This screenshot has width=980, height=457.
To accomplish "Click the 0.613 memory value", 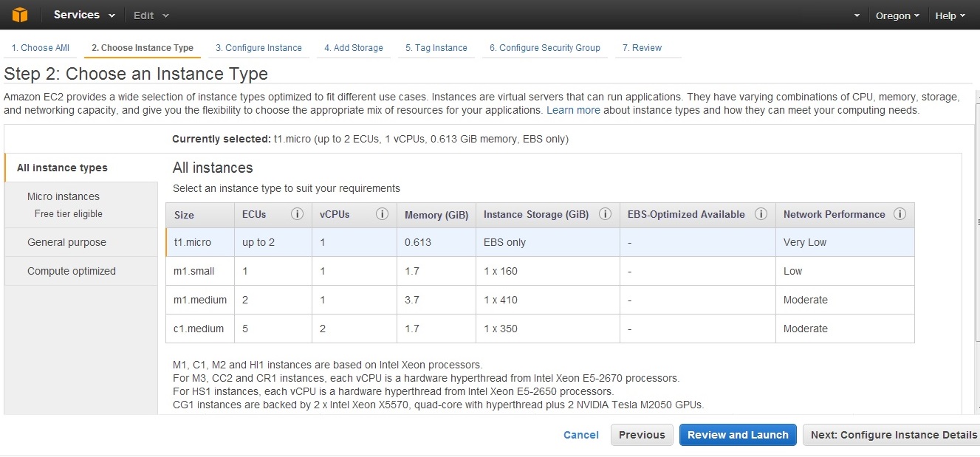I will (418, 242).
